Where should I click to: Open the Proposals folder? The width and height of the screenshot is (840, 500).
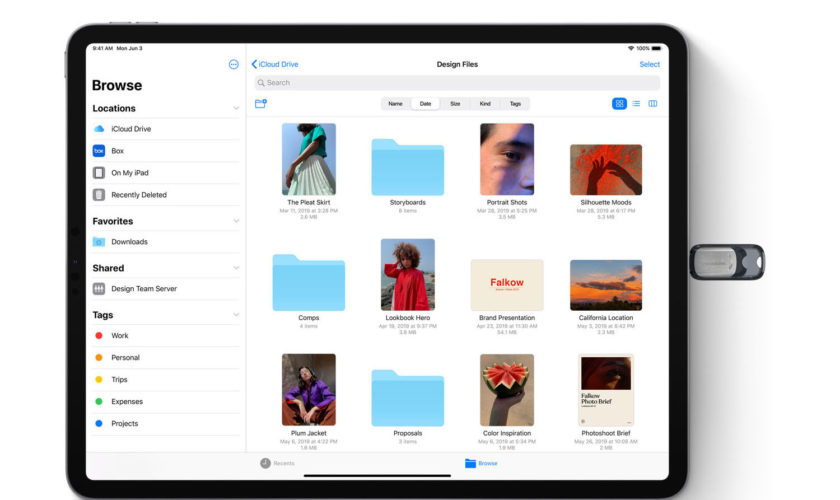[x=408, y=398]
